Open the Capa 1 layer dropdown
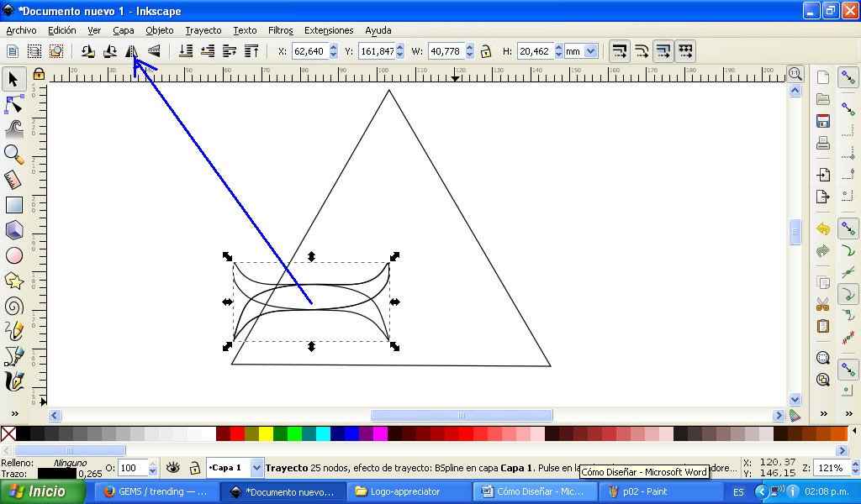The image size is (861, 504). (x=256, y=468)
